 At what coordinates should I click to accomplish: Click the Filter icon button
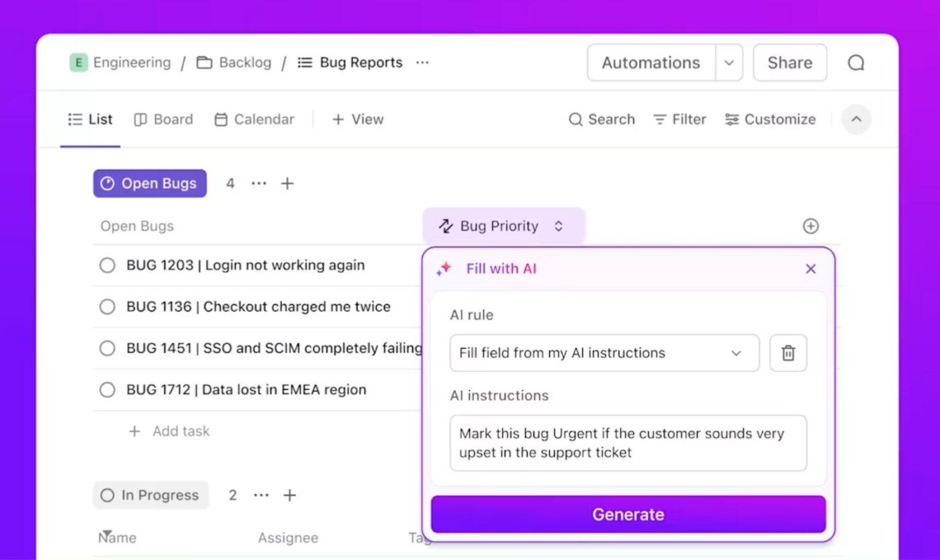[x=679, y=120]
